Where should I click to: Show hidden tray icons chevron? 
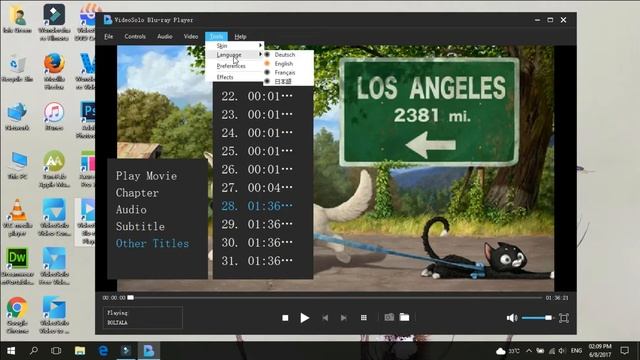529,351
